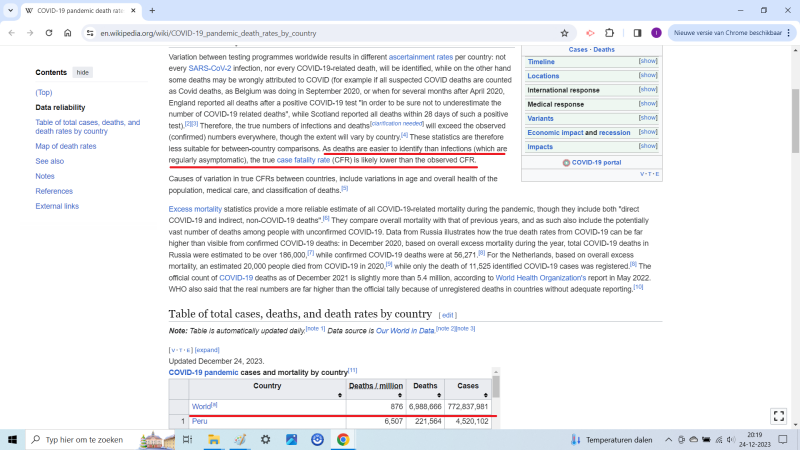Expand the table via the expand link
Viewport: 800px width, 450px height.
pyautogui.click(x=207, y=350)
